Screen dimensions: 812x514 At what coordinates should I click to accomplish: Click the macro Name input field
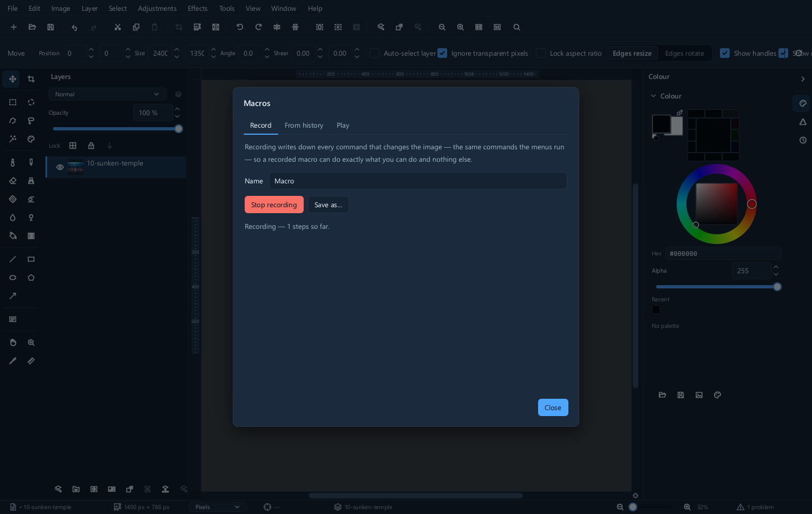[x=418, y=181]
